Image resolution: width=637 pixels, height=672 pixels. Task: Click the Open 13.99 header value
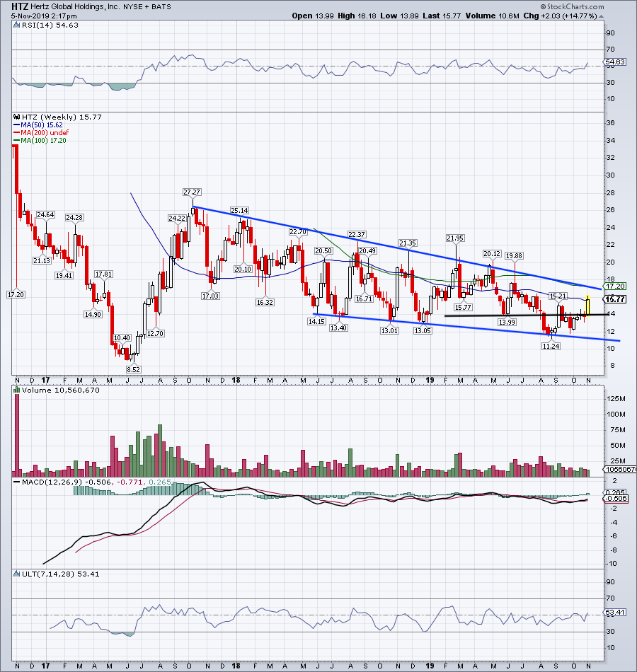(312, 16)
